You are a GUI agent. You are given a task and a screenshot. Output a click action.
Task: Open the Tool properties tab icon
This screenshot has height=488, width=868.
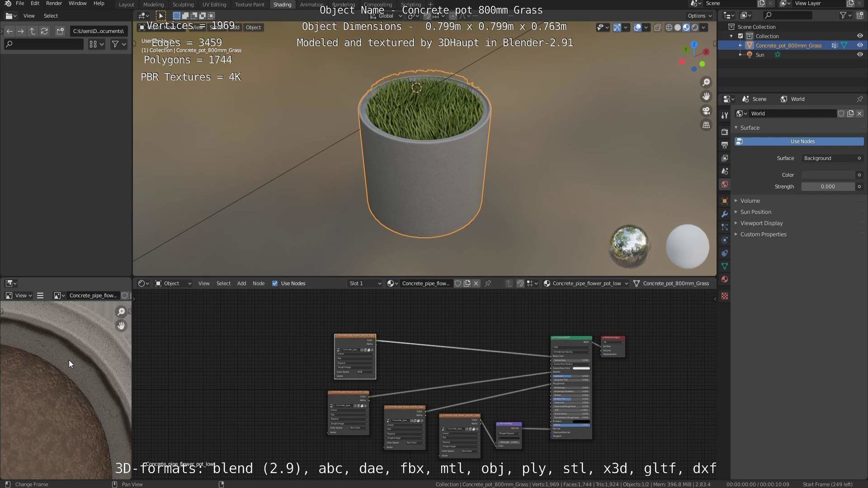(x=725, y=115)
